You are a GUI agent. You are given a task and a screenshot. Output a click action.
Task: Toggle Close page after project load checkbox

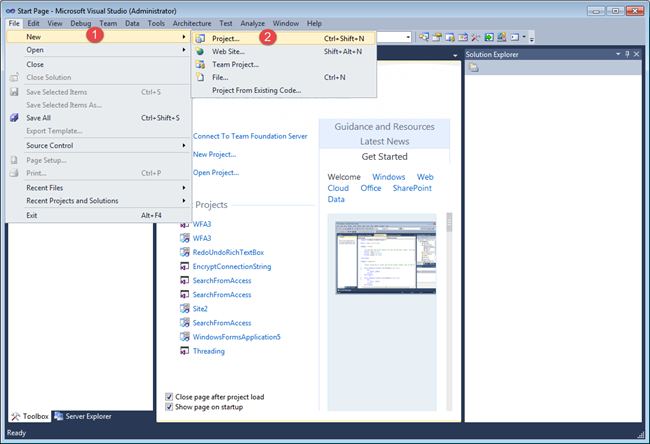(169, 397)
